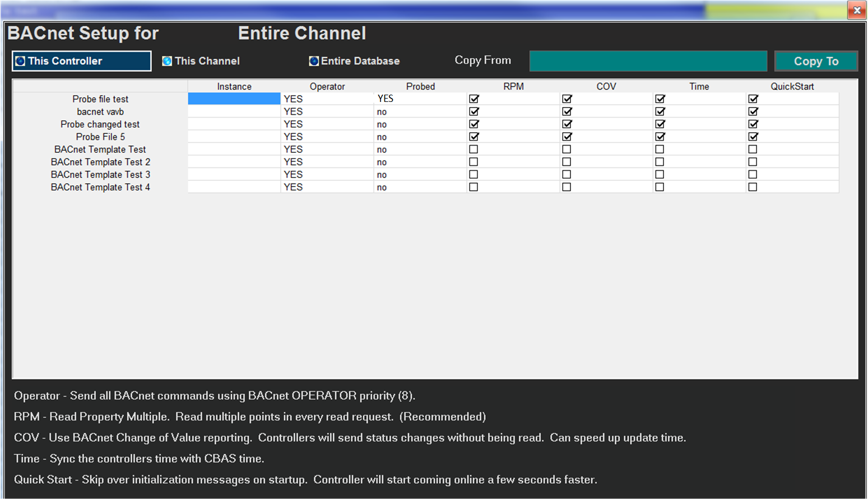Click the Operator column header
868x499 pixels.
(x=327, y=86)
